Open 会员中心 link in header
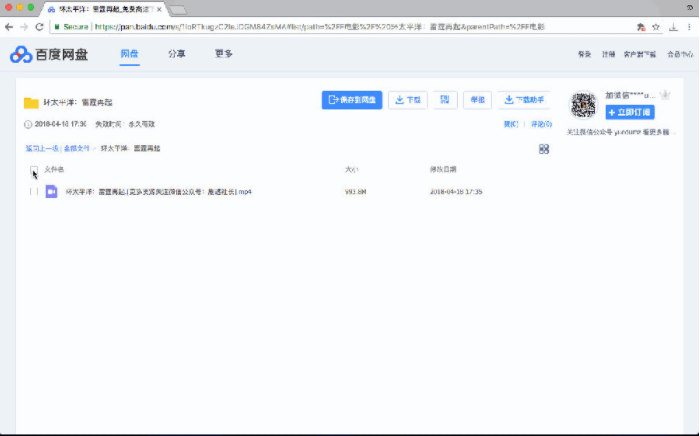Screen dimensions: 700x436 (680, 54)
